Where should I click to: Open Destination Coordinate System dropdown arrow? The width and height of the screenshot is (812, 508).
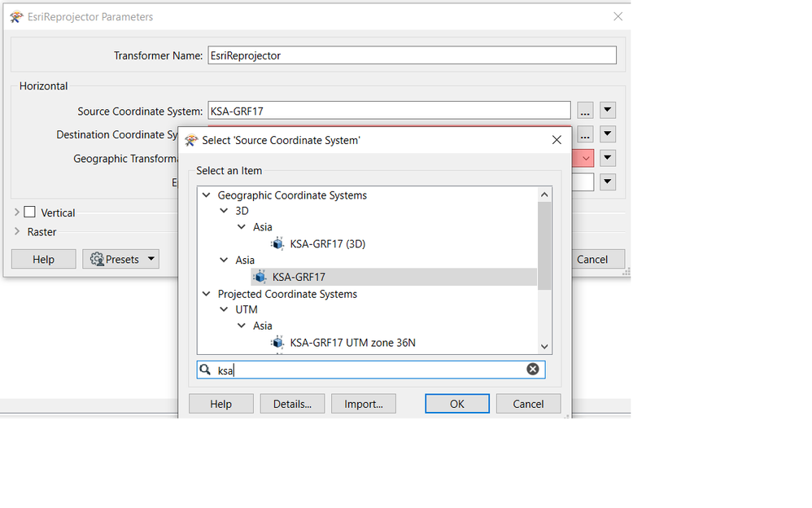point(608,134)
